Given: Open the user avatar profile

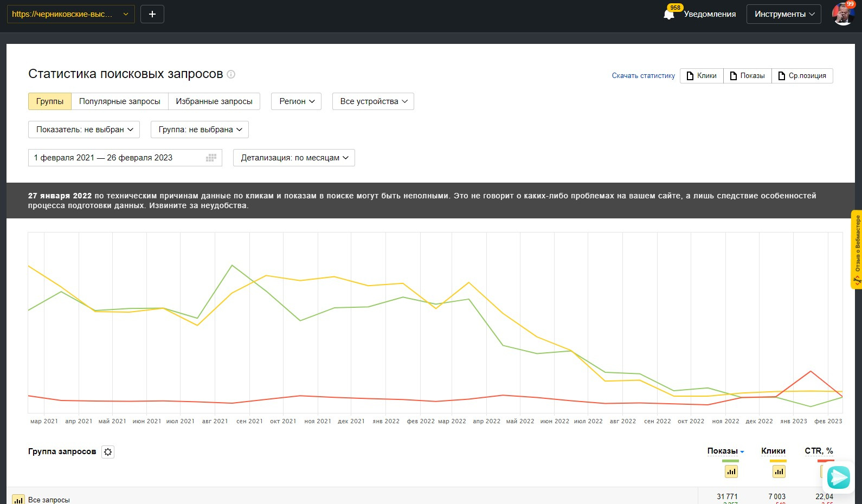Looking at the screenshot, I should 842,14.
